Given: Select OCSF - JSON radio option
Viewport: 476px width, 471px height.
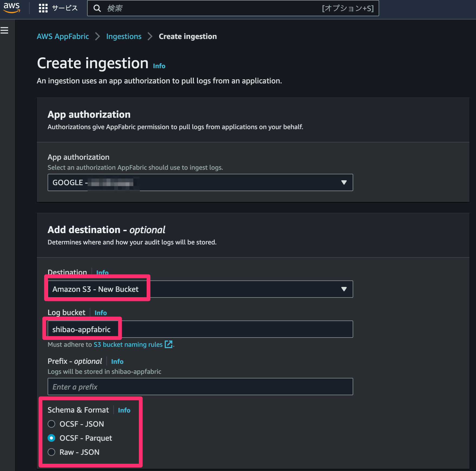Looking at the screenshot, I should (51, 424).
